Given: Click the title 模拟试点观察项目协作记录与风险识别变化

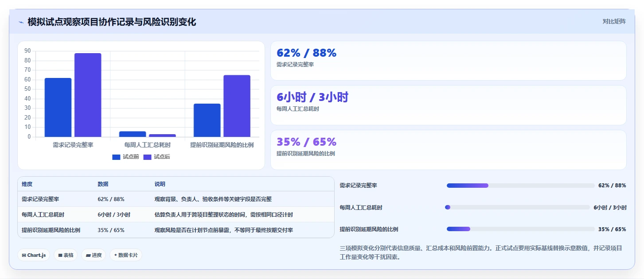Looking at the screenshot, I should (112, 22).
